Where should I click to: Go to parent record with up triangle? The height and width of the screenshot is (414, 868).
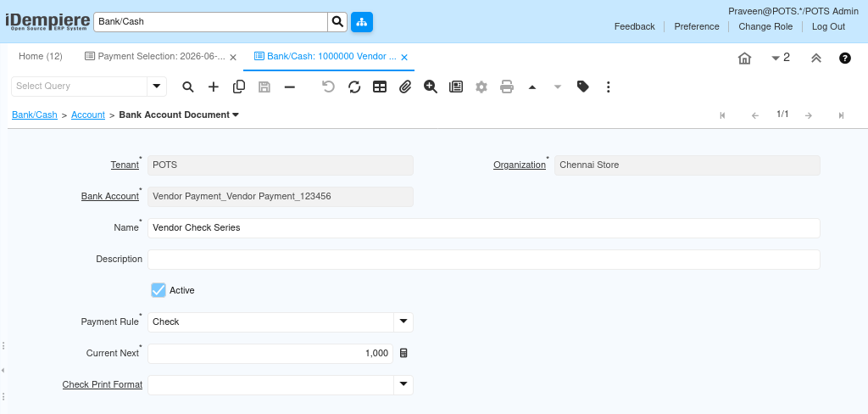coord(532,87)
